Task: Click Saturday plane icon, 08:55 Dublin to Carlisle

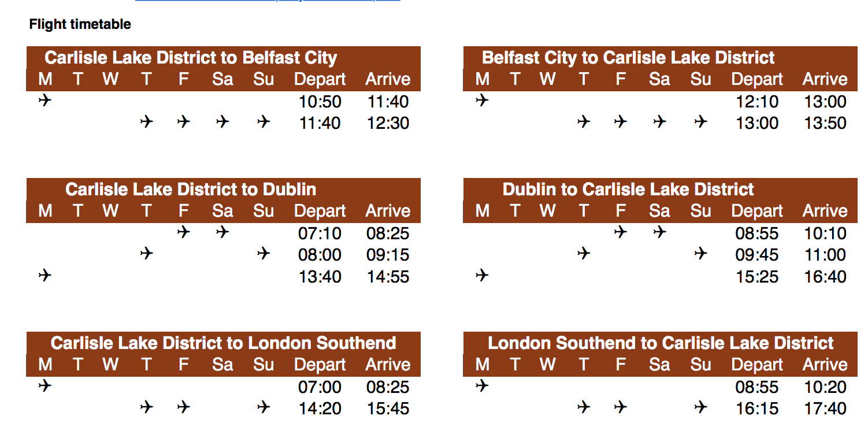Action: [x=659, y=232]
